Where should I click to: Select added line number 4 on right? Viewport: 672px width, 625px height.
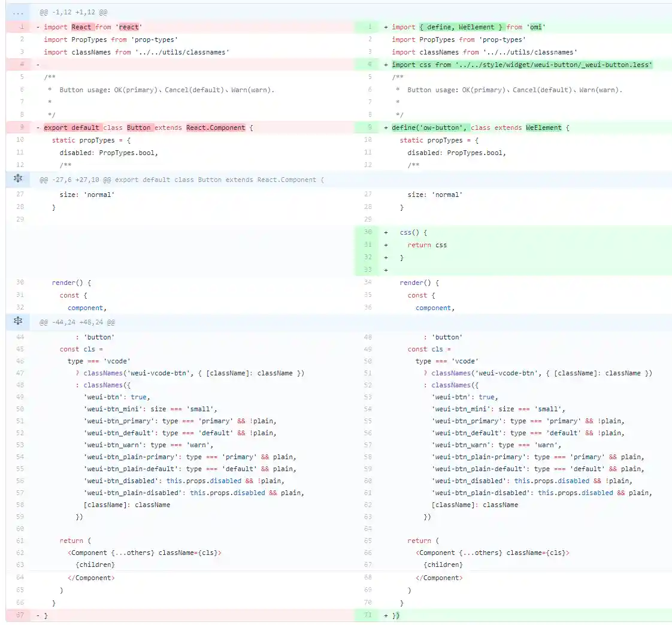(370, 65)
